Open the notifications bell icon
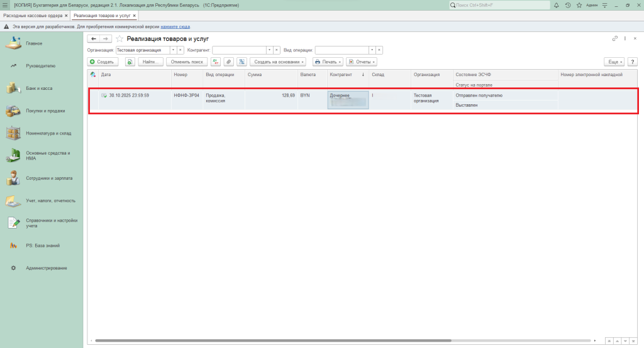 [x=558, y=5]
